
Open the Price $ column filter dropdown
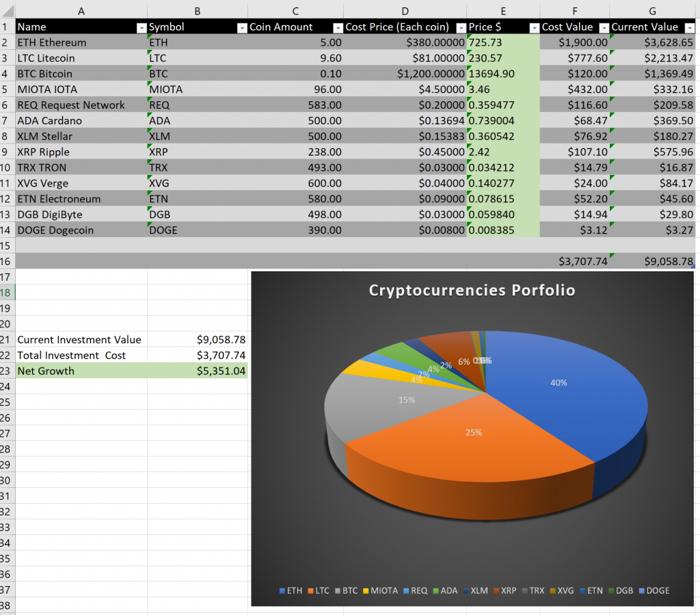pyautogui.click(x=535, y=27)
